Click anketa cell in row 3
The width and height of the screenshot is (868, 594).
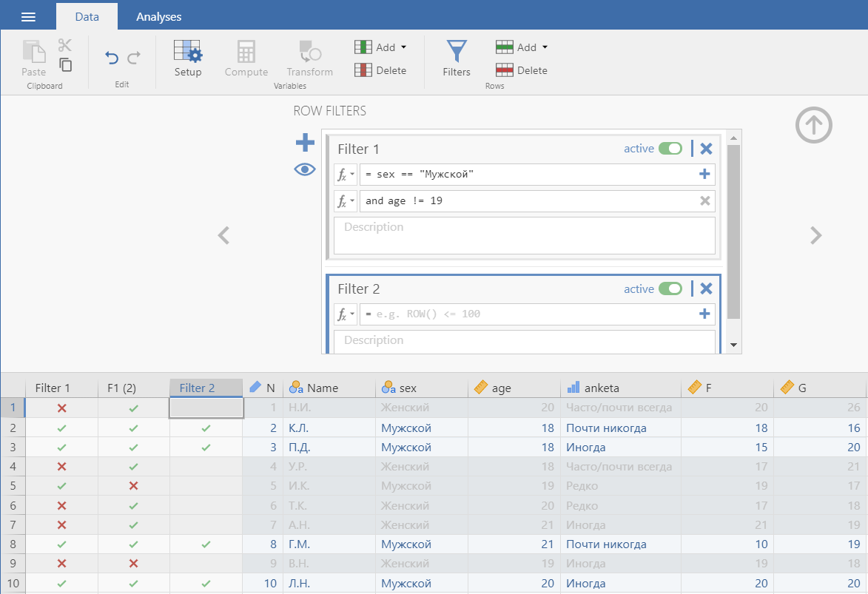click(621, 448)
